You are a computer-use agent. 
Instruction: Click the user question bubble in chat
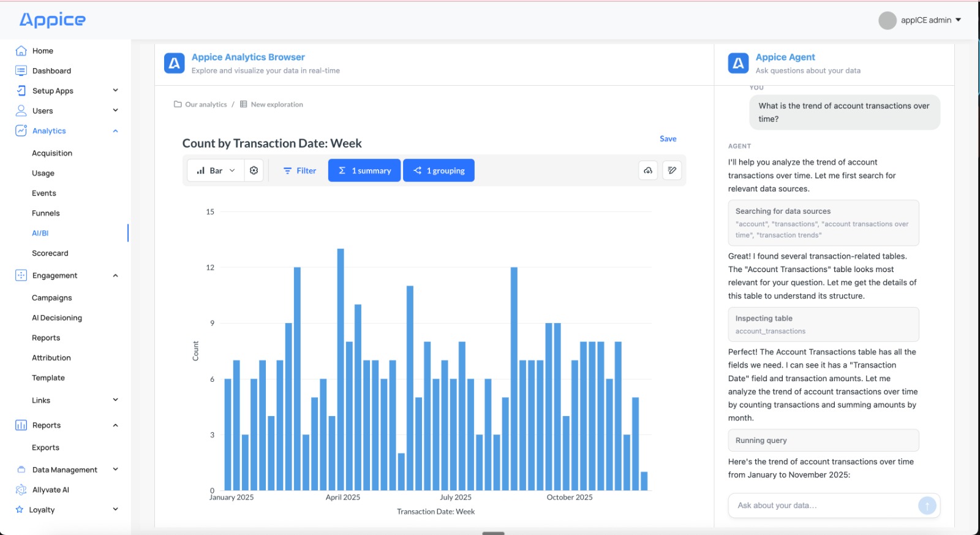(845, 112)
